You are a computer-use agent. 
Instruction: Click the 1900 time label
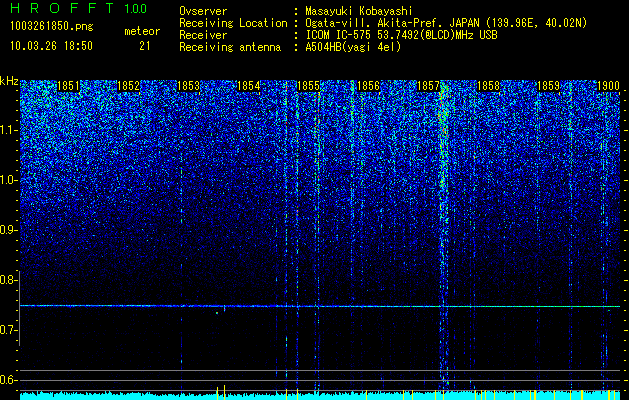pyautogui.click(x=609, y=86)
